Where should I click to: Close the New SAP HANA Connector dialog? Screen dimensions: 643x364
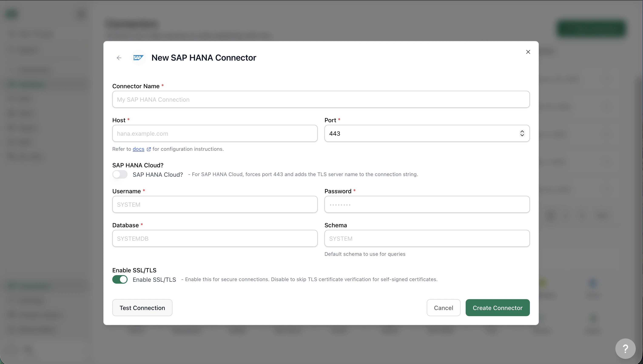tap(528, 52)
